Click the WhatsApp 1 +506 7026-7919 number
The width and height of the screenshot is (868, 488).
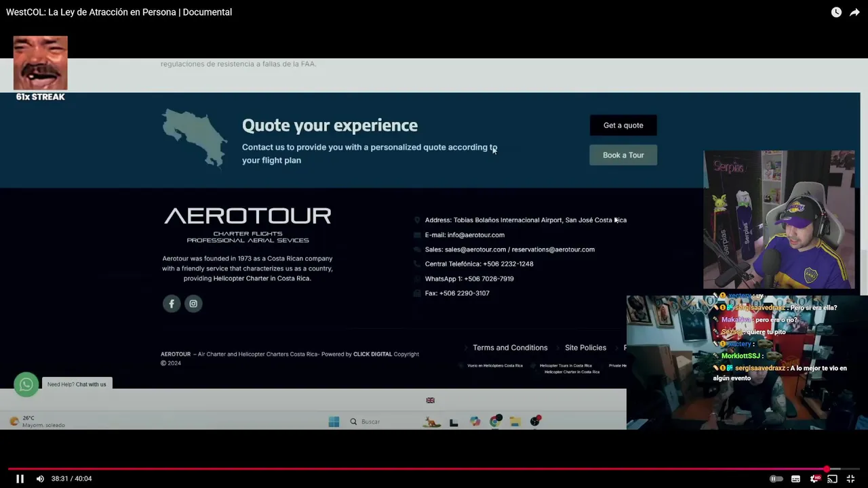pyautogui.click(x=469, y=279)
